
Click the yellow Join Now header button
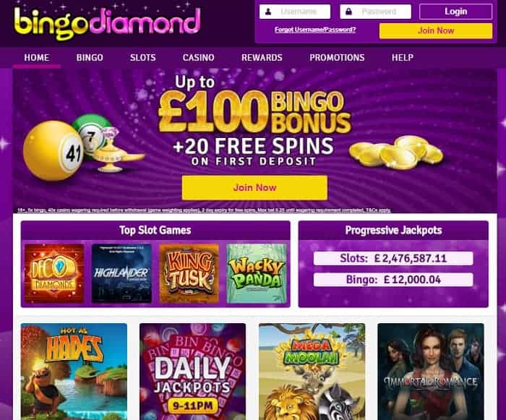coord(436,30)
